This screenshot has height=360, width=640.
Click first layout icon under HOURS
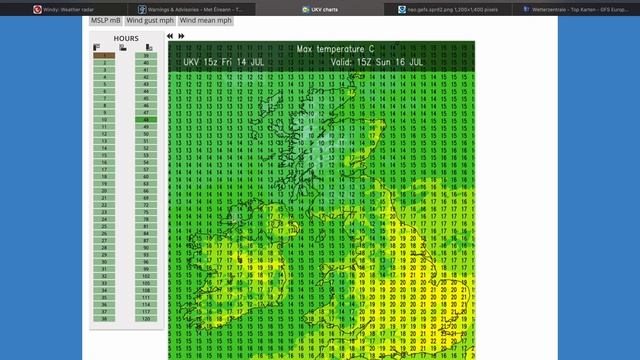pyautogui.click(x=97, y=47)
